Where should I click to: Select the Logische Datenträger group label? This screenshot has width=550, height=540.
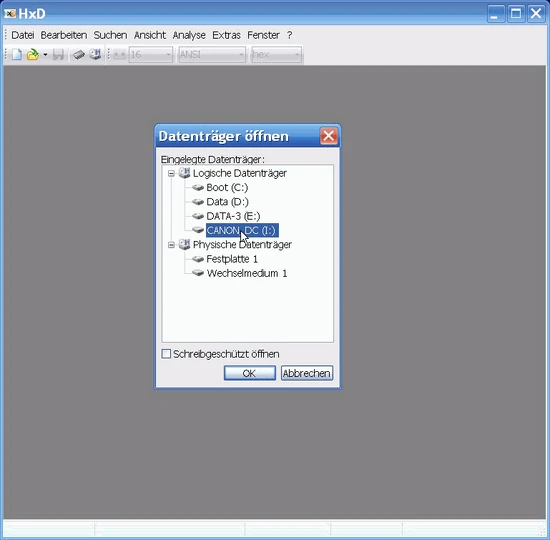tap(240, 173)
